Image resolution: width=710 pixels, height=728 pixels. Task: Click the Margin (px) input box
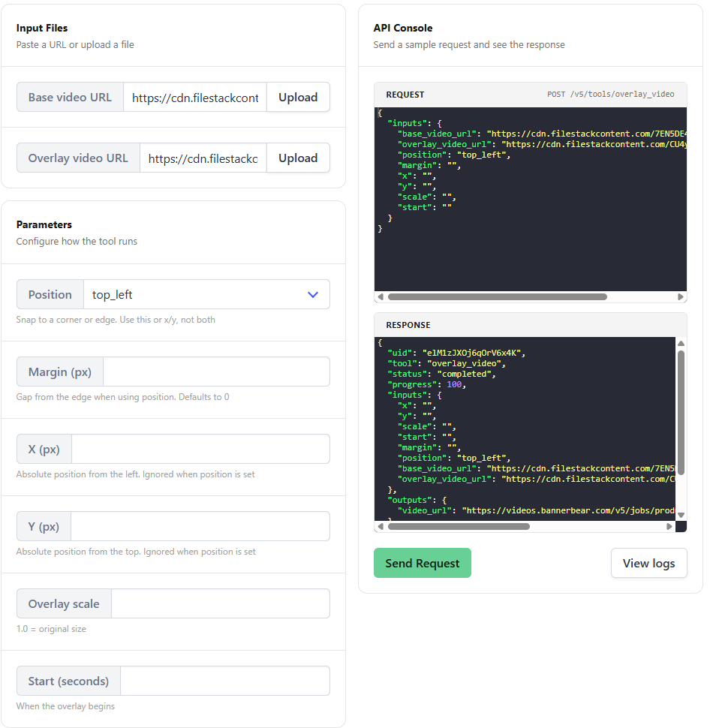(x=216, y=372)
